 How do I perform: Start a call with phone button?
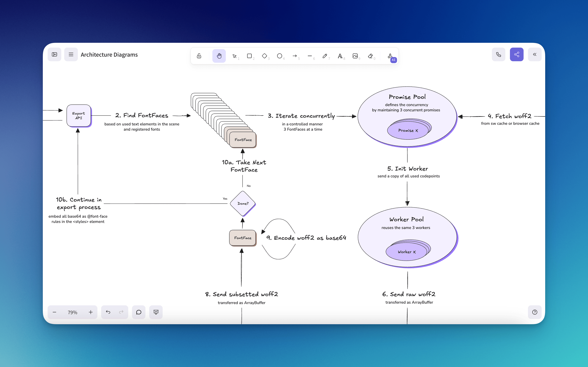498,54
